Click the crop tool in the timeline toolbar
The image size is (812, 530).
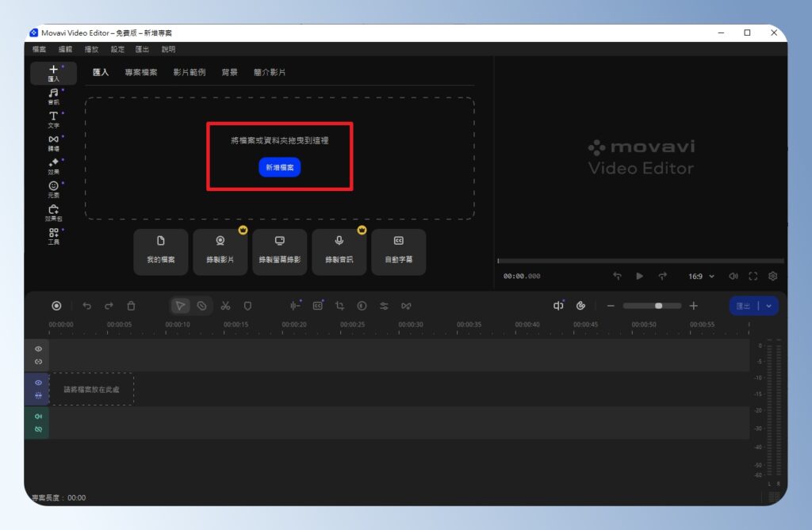339,305
